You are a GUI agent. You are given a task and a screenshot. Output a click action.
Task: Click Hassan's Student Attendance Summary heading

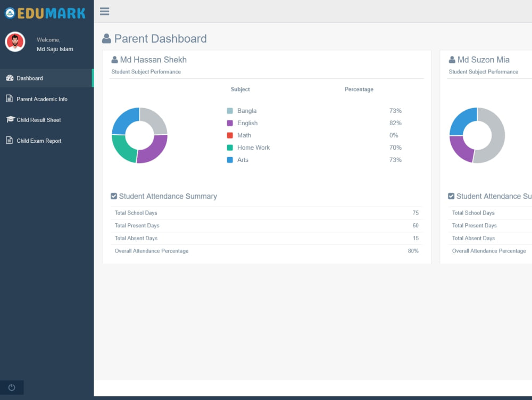point(168,196)
